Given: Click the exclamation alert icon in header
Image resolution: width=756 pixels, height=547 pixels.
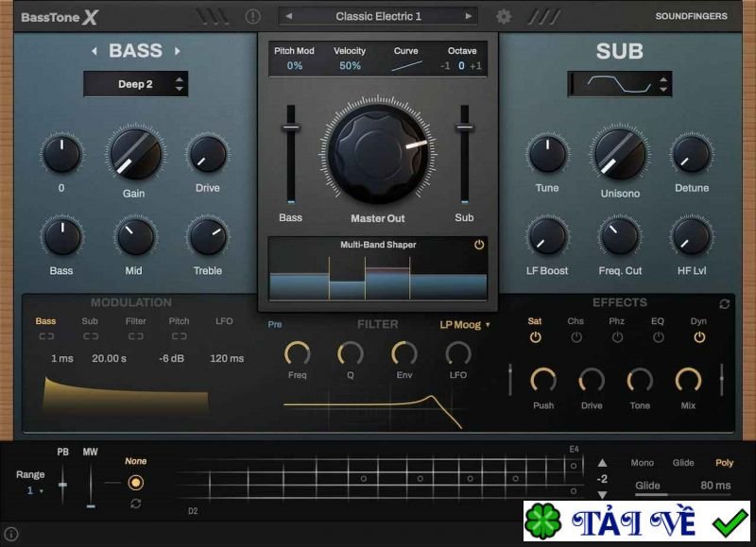Looking at the screenshot, I should click(x=253, y=16).
